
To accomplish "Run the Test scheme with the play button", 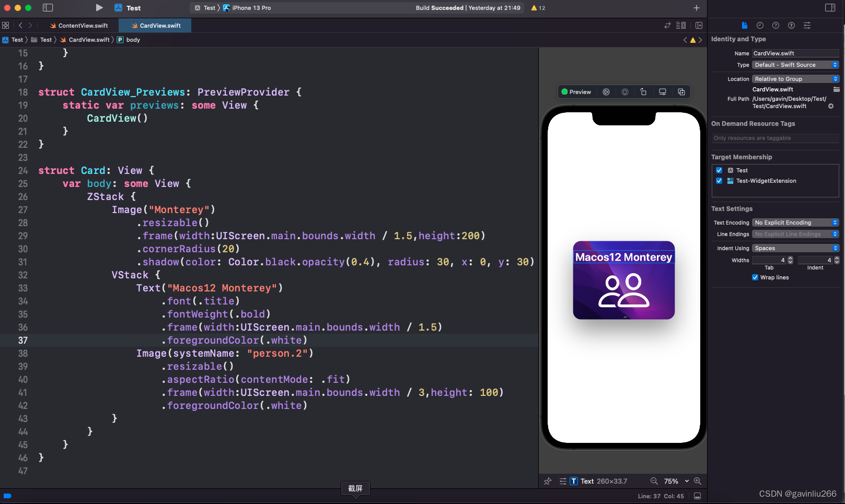I will [99, 8].
